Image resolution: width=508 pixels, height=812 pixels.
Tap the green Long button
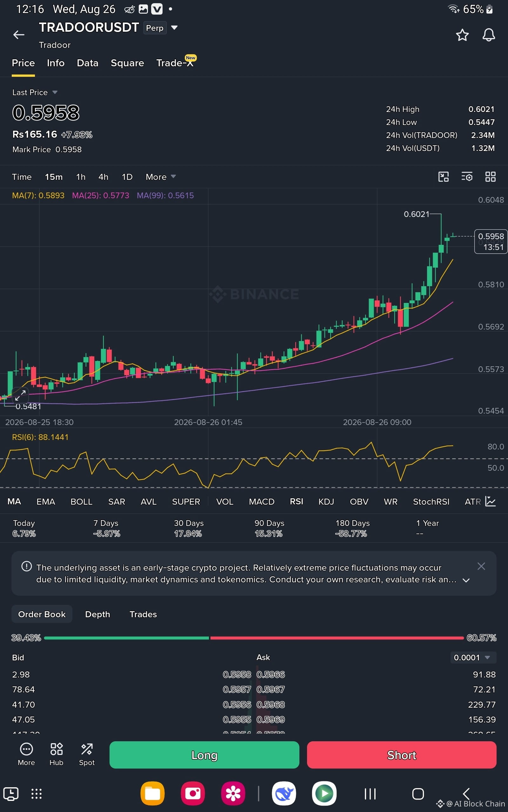(204, 755)
